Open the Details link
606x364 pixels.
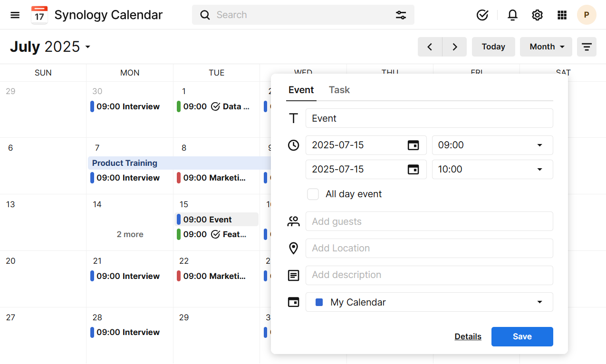[x=468, y=336]
